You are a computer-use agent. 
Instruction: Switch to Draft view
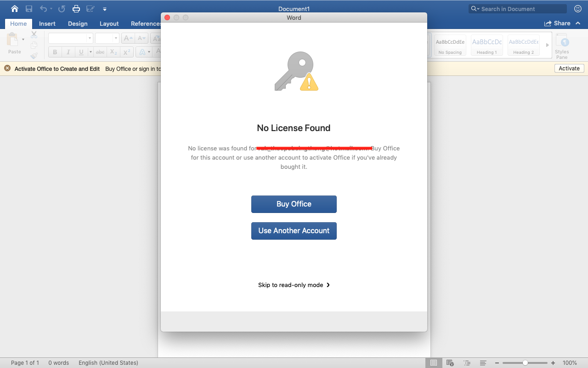[483, 363]
